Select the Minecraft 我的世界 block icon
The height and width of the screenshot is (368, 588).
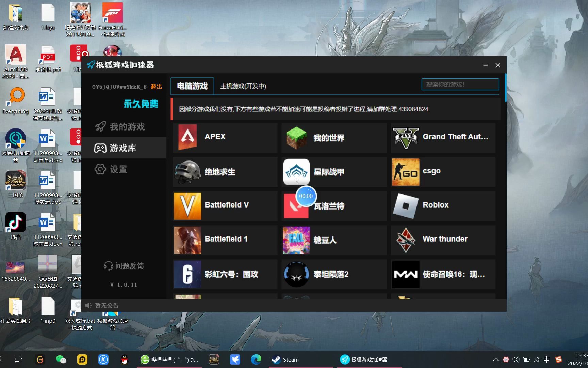[296, 138]
